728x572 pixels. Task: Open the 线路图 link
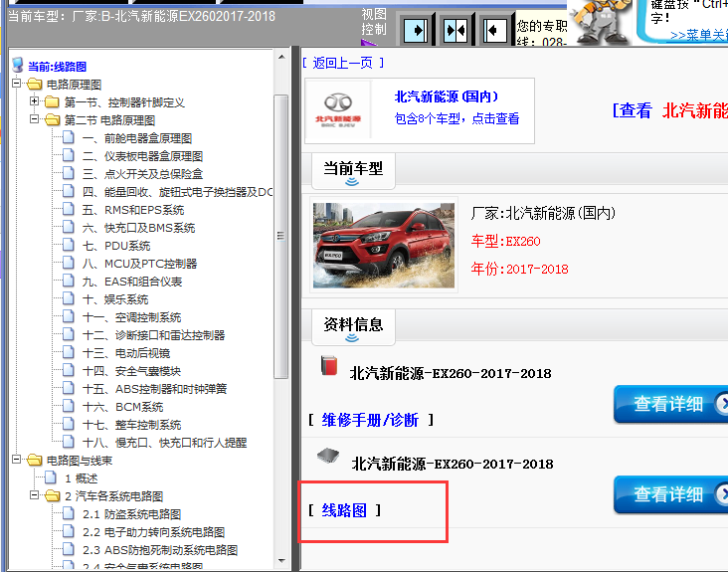344,510
